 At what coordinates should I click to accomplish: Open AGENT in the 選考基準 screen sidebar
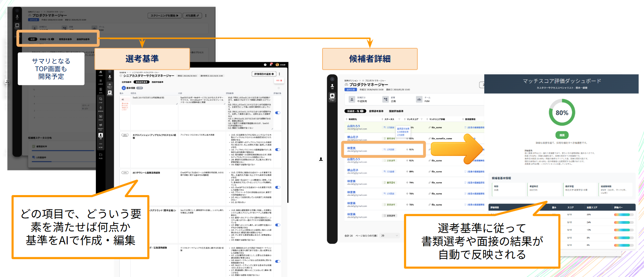tap(101, 82)
